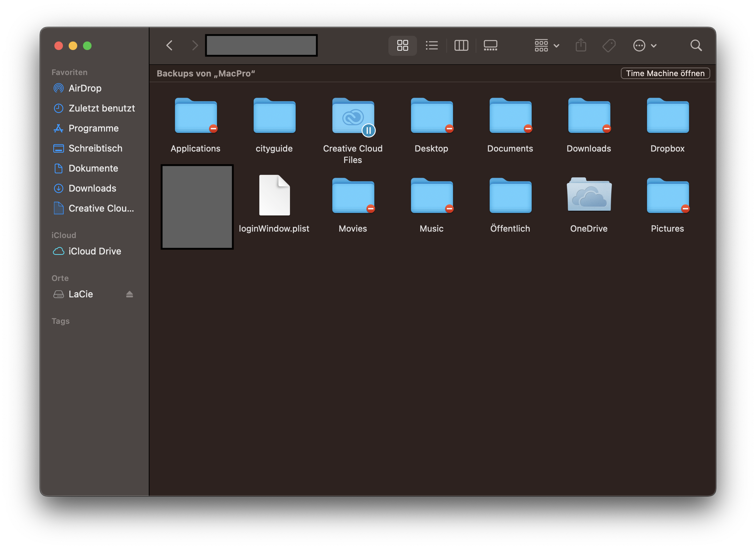Open the group-by dropdown
The height and width of the screenshot is (549, 756).
tap(546, 45)
